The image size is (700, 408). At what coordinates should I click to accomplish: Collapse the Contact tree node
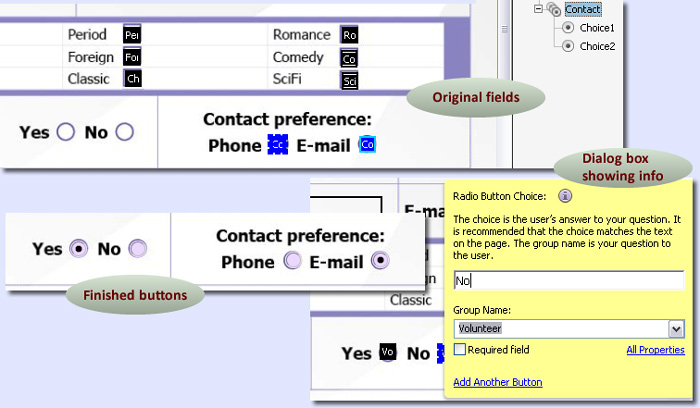coord(537,9)
